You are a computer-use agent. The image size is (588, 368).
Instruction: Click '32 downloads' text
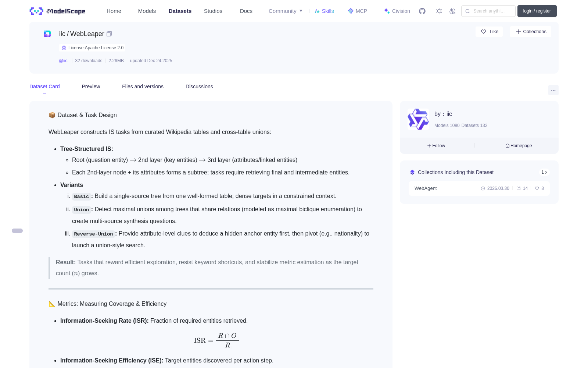(89, 61)
